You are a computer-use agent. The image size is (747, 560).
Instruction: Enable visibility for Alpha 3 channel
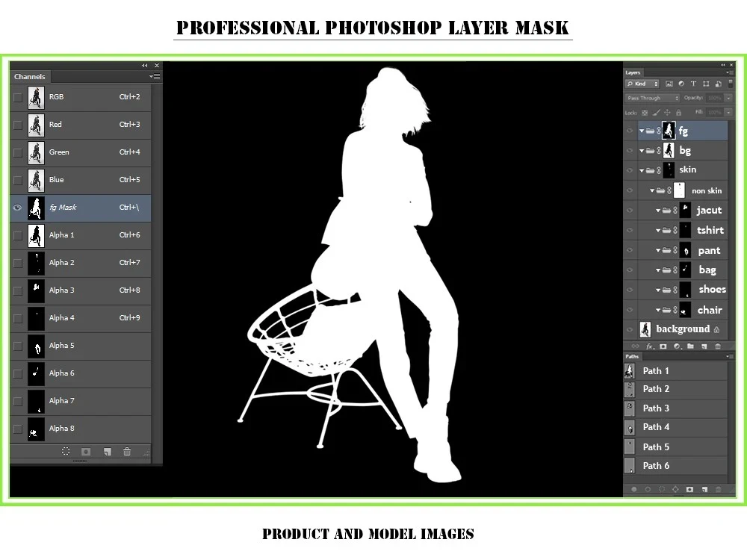[16, 290]
